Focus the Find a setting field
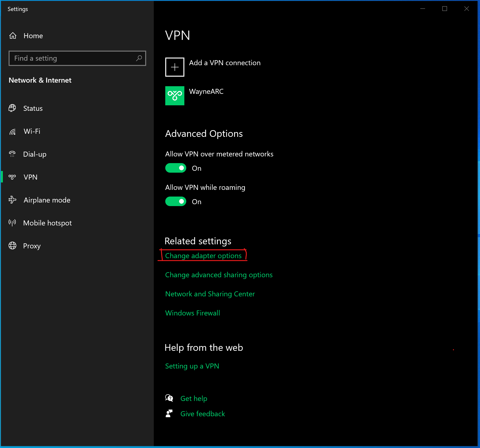The image size is (480, 448). click(72, 58)
